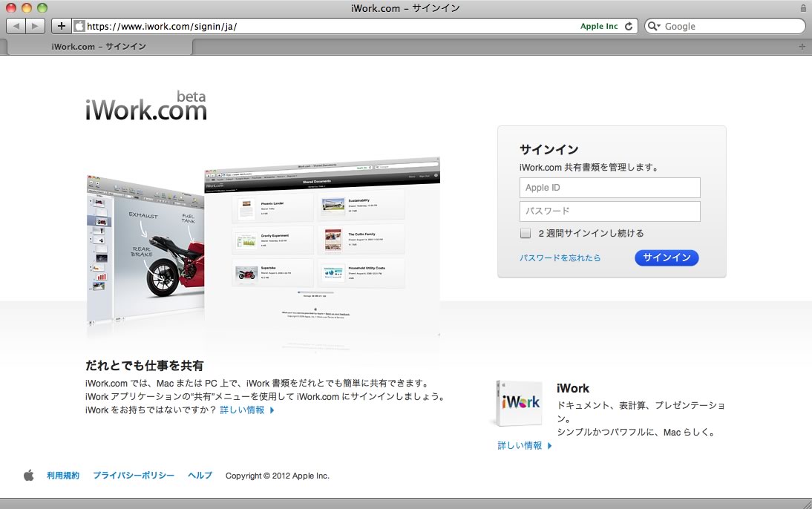Click the Apple Inc certificate label

click(x=599, y=26)
